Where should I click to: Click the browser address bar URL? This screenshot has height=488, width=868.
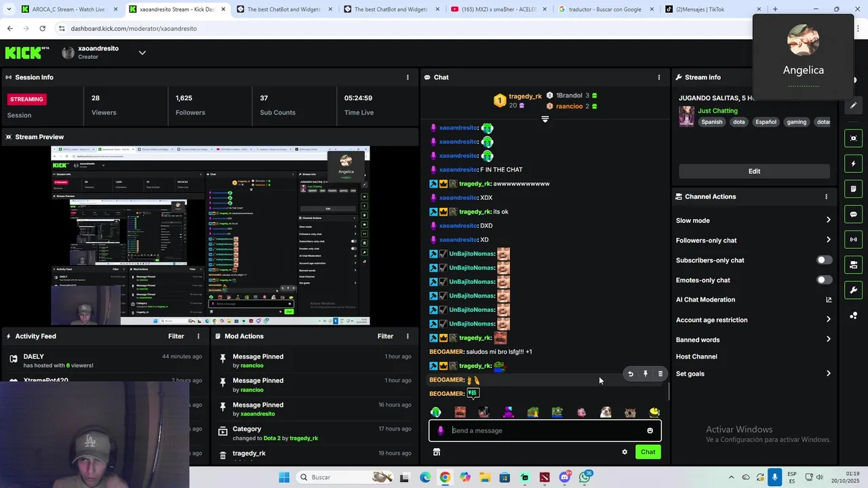[x=133, y=28]
